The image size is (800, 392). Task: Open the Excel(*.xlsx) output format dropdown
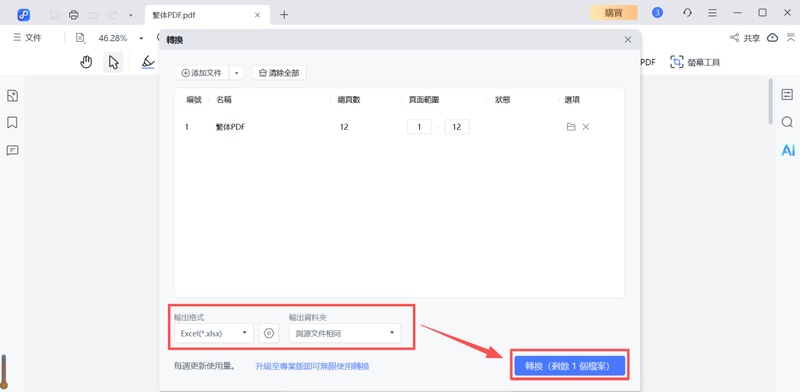(x=214, y=333)
